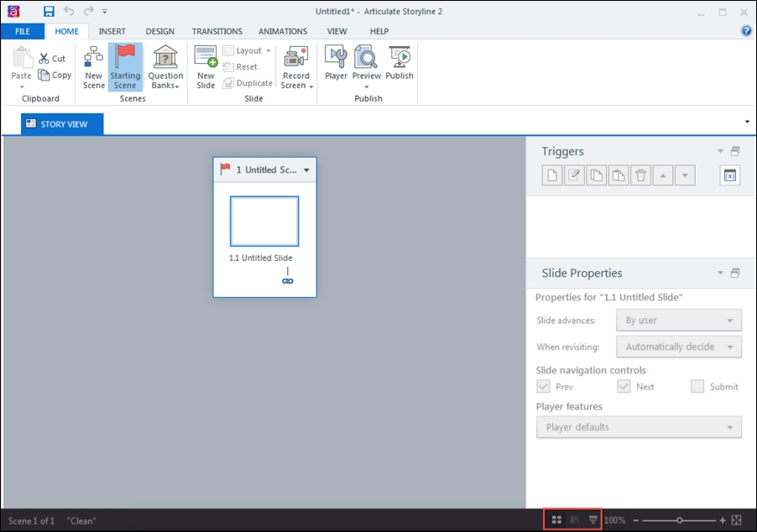The image size is (757, 532).
Task: Click the red flag on scene 1
Action: 225,169
